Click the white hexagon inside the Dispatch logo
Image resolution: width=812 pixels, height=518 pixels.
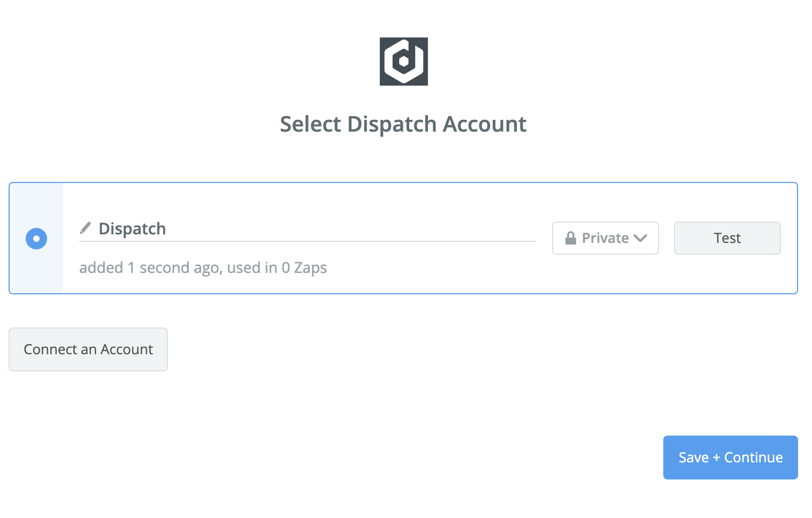404,62
